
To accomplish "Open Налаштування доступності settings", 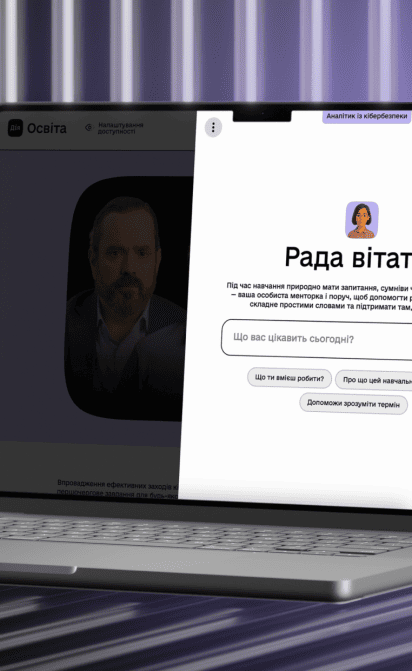I will pos(121,128).
